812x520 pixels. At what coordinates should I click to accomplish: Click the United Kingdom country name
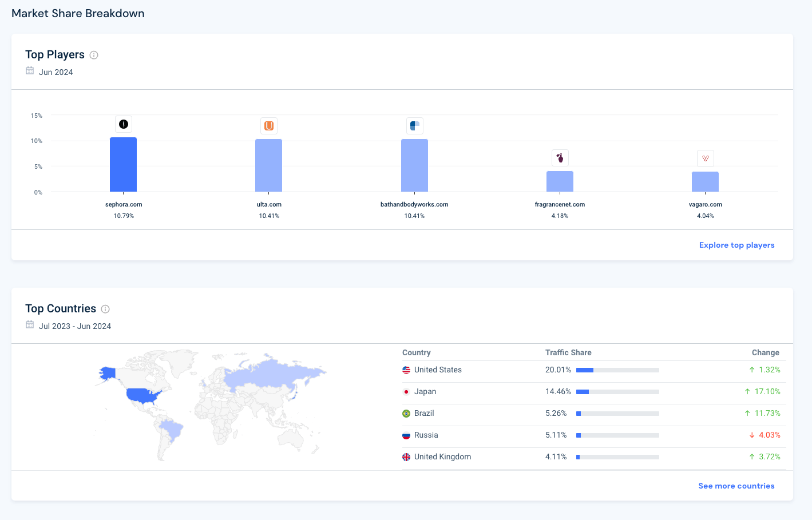click(x=443, y=457)
